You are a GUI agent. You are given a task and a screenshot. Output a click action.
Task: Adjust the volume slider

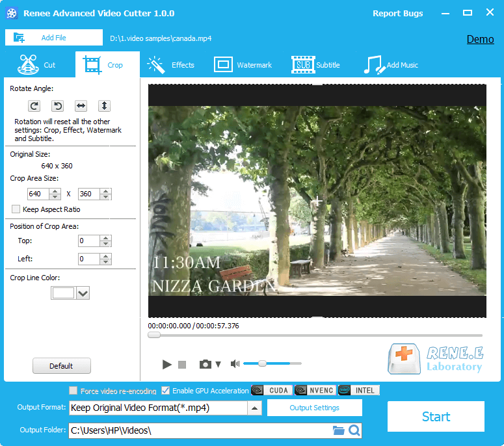[272, 363]
